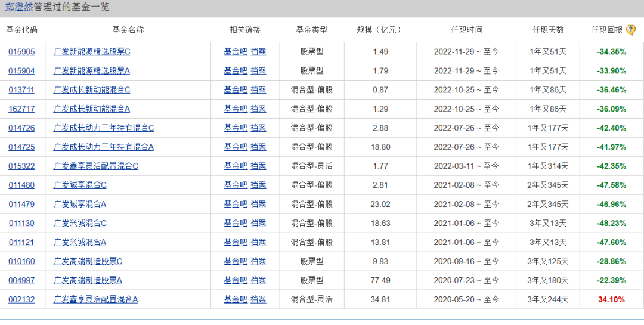Open 广发兴诚混合A fund name link
644x325 pixels.
[x=80, y=243]
